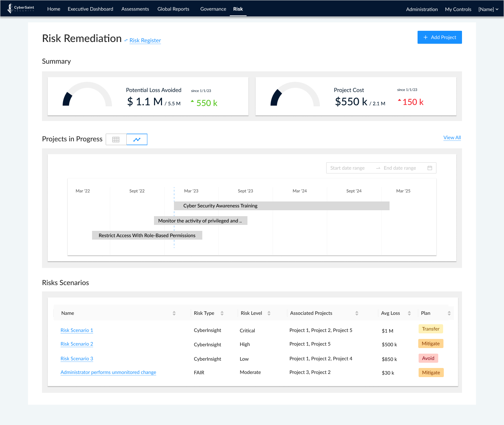Viewport: 504px width, 425px height.
Task: Sort by Plan column arrows
Action: [449, 313]
